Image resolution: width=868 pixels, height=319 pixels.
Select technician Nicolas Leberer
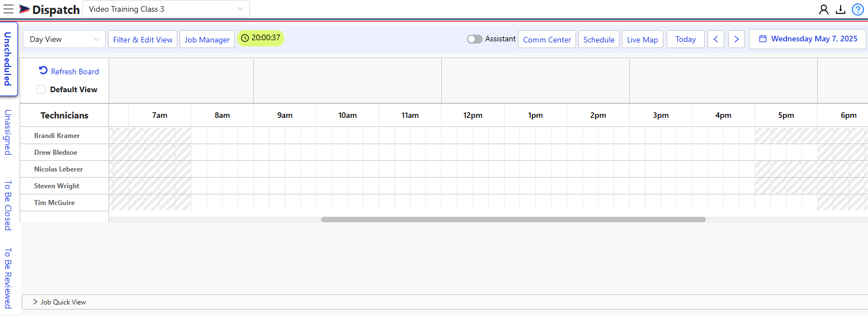[59, 169]
